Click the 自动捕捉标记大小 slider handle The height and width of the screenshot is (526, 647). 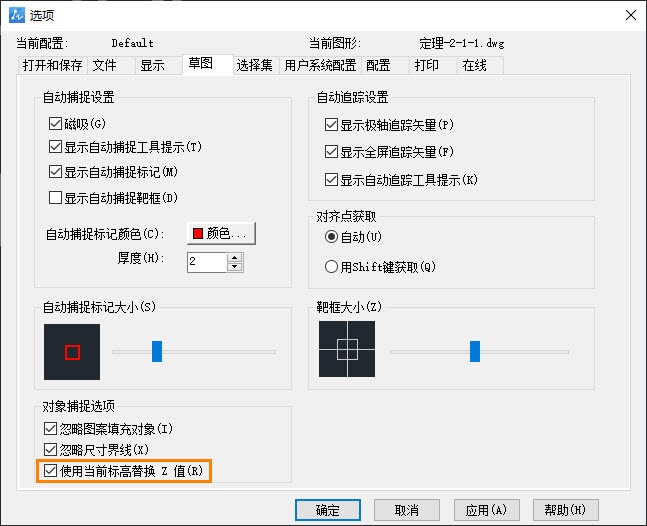click(157, 351)
